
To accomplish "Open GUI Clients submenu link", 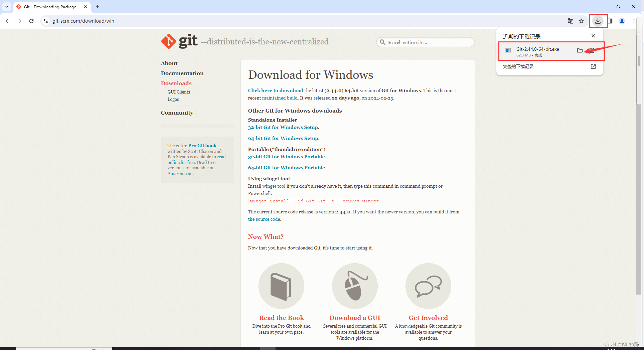I will (x=179, y=92).
